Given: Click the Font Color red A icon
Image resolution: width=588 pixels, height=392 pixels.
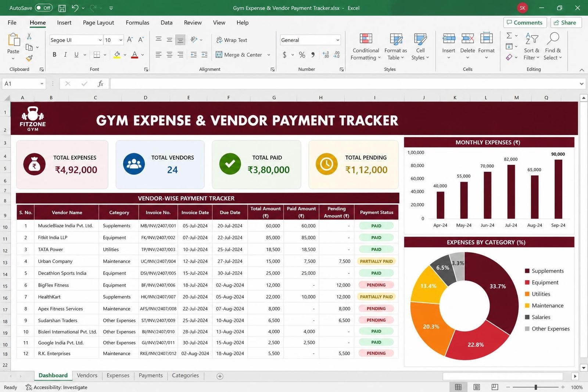Looking at the screenshot, I should click(135, 54).
